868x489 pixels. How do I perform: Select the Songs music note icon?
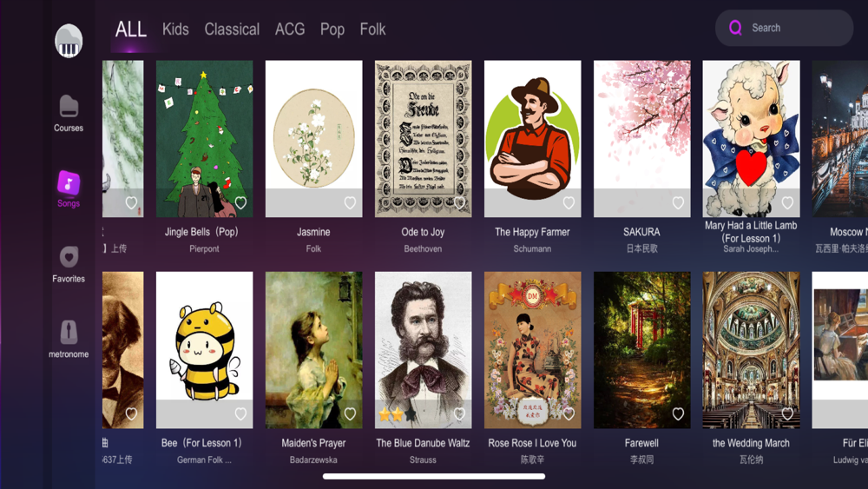pos(69,183)
